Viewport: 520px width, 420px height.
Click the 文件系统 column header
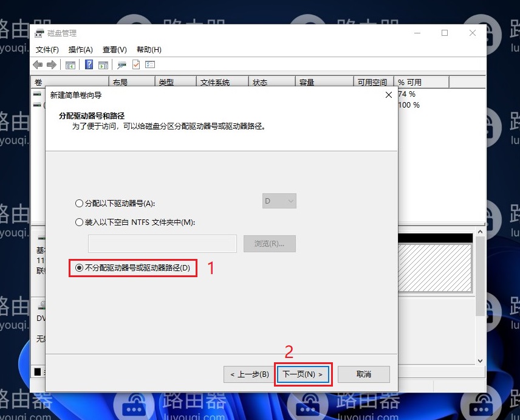222,82
